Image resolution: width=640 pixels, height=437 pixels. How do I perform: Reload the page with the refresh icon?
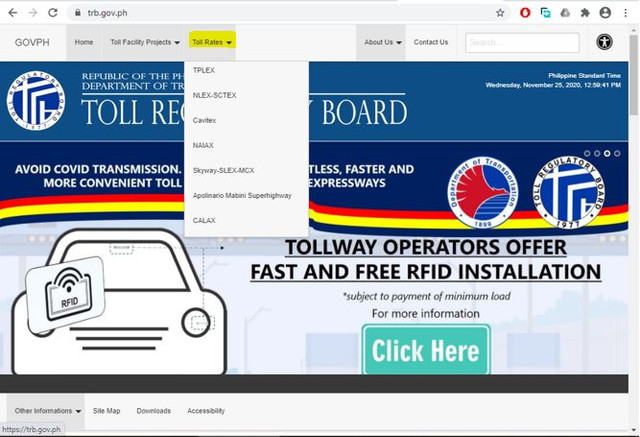(x=53, y=13)
